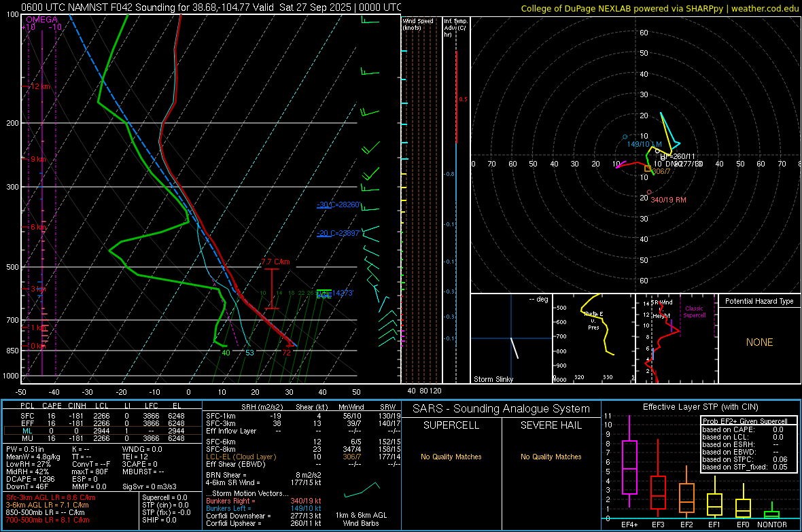Select the MU parcel row

(x=103, y=438)
